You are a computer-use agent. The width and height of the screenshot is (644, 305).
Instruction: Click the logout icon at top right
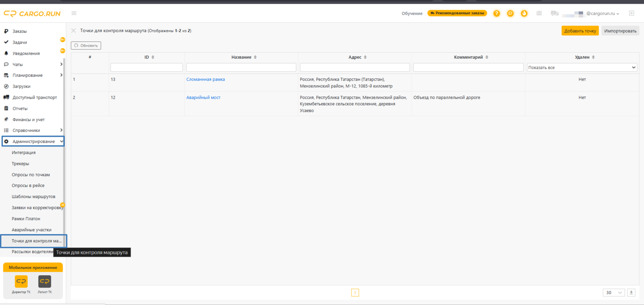[x=631, y=13]
